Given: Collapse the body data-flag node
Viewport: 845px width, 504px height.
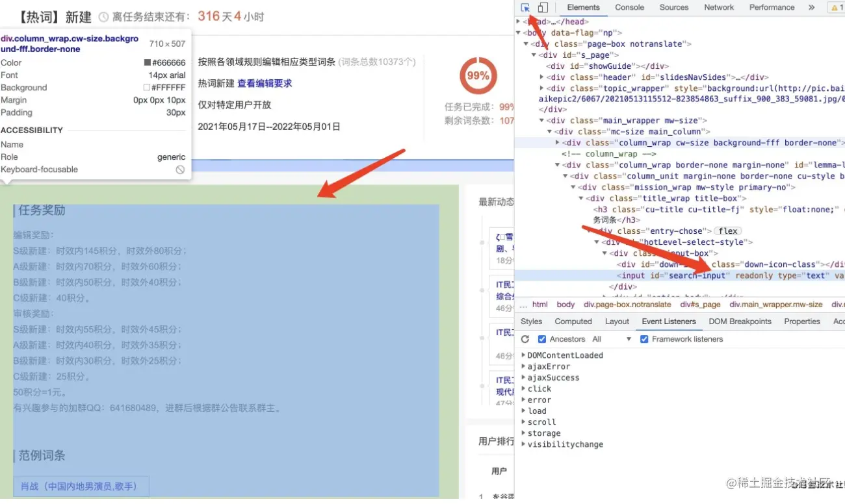Looking at the screenshot, I should click(x=518, y=32).
